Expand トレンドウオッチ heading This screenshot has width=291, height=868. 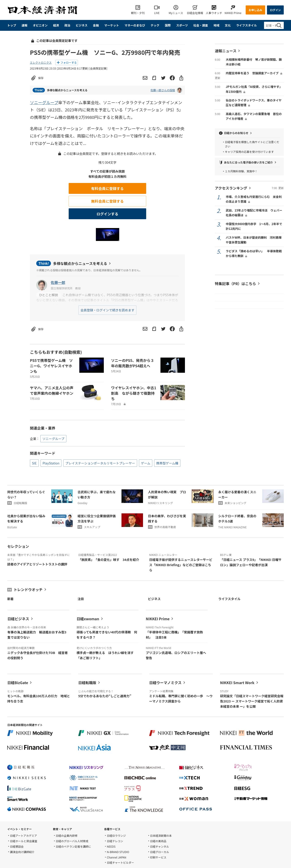[x=27, y=590]
